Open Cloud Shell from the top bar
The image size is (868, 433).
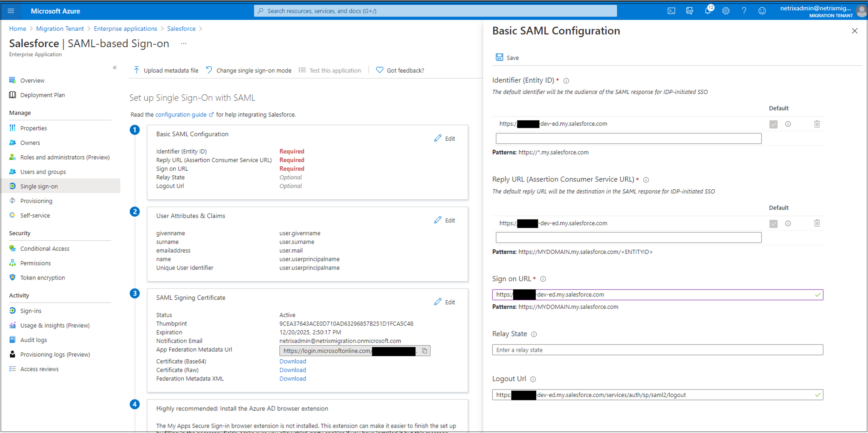pos(671,11)
